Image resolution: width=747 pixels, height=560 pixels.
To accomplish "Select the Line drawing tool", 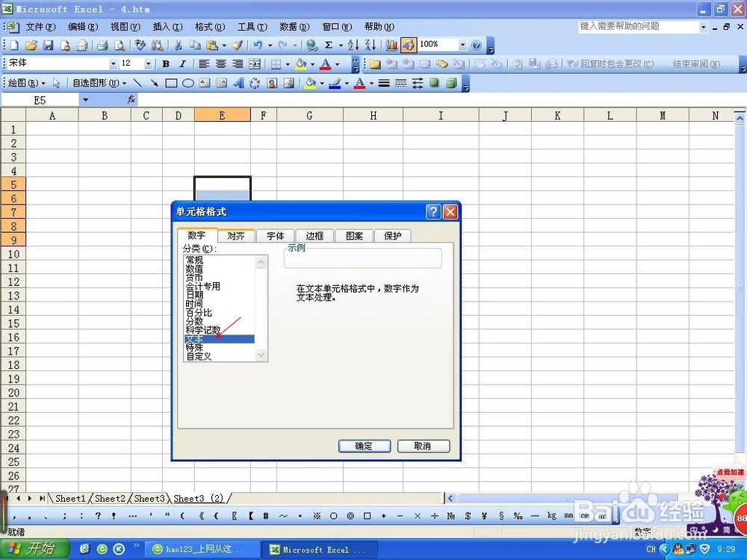I will [137, 84].
